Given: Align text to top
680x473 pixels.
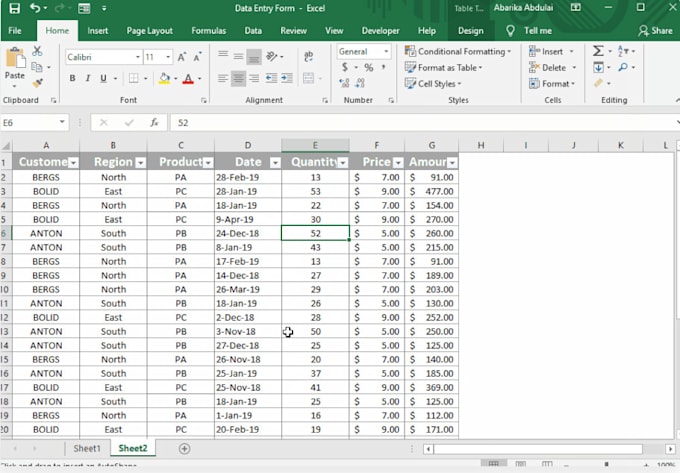Looking at the screenshot, I should click(x=223, y=55).
